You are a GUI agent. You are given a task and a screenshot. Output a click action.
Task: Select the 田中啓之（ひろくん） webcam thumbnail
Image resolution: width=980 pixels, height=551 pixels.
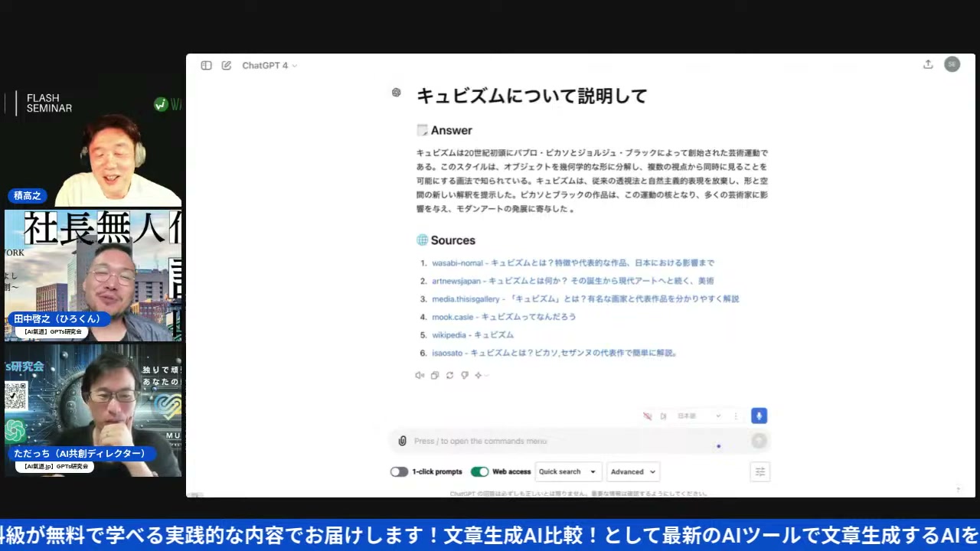(x=93, y=275)
